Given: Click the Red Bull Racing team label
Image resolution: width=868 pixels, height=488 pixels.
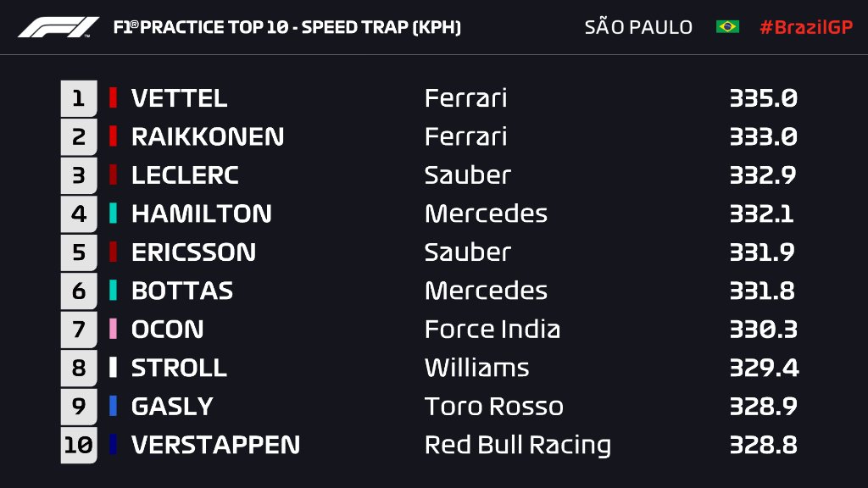Looking at the screenshot, I should pos(518,446).
